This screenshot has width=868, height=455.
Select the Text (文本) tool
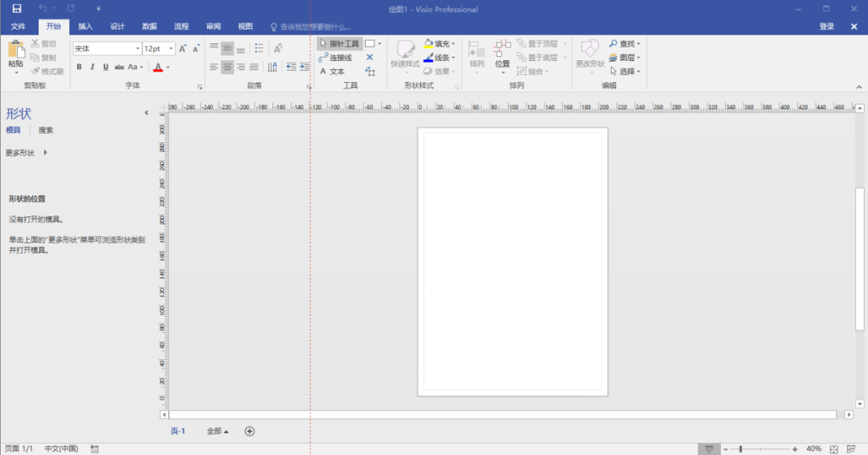(332, 72)
